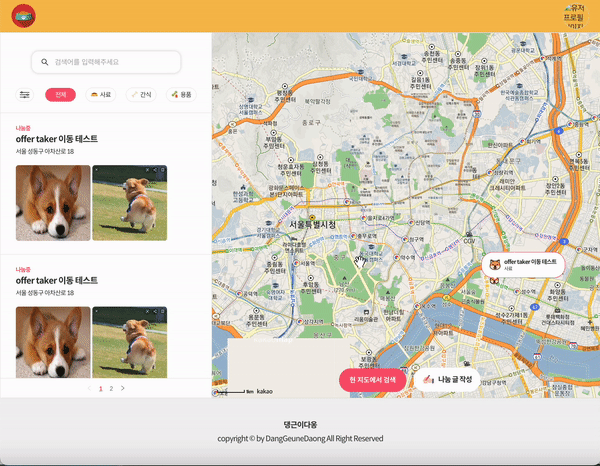Click 서울특별시청 label on map
The height and width of the screenshot is (466, 600).
[312, 225]
